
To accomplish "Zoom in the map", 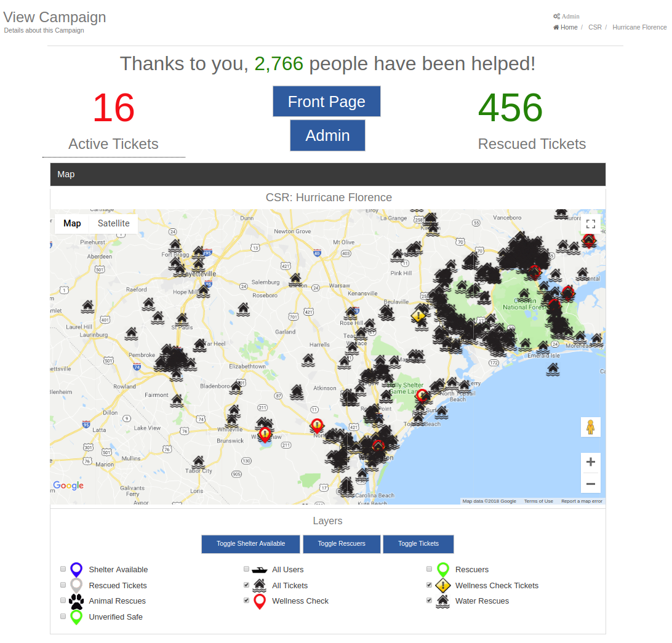I will (591, 462).
